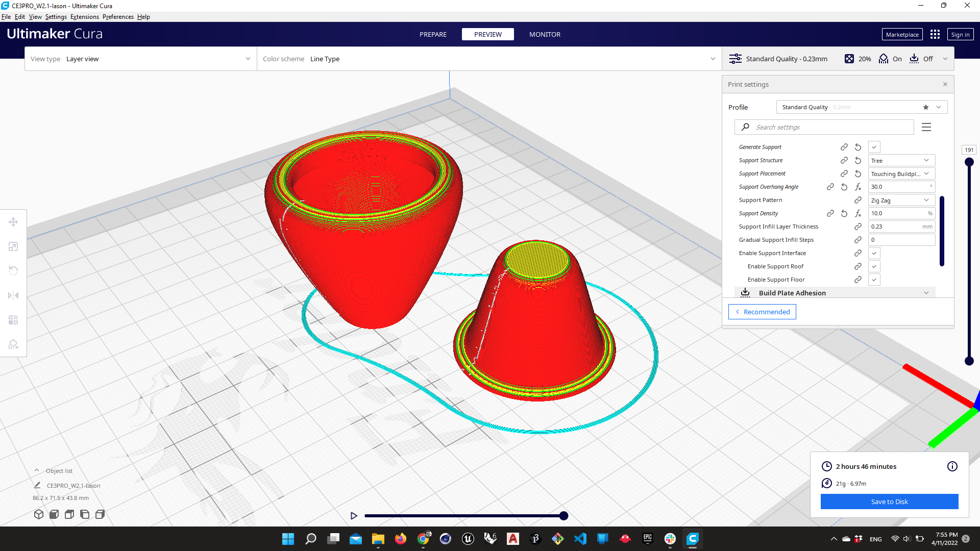This screenshot has width=980, height=551.
Task: Open the Marketplace
Action: coord(902,34)
